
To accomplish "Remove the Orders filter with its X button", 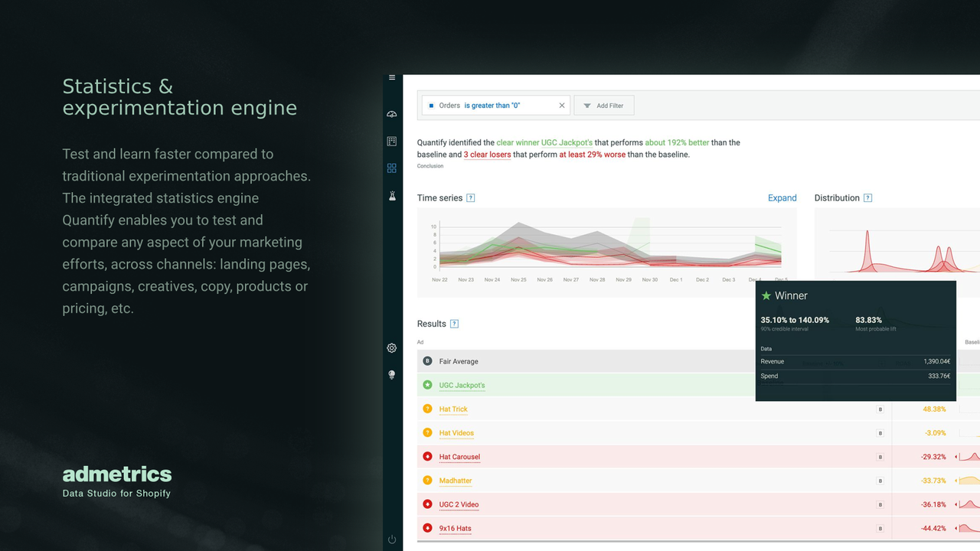I will (x=561, y=105).
